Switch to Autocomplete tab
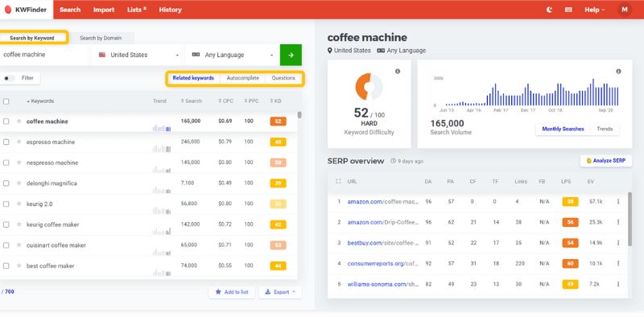 (243, 78)
